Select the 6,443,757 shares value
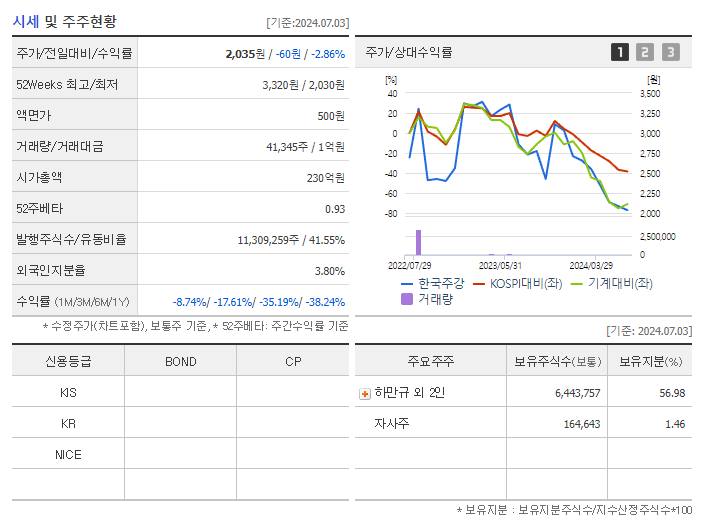This screenshot has width=702, height=525. tap(578, 393)
